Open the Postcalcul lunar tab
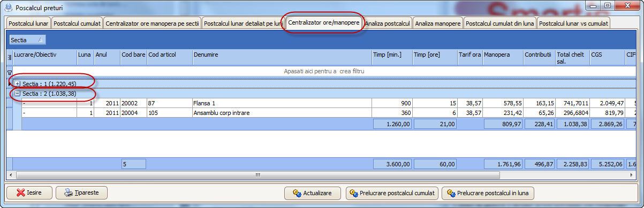This screenshot has height=208, width=644. (x=29, y=24)
